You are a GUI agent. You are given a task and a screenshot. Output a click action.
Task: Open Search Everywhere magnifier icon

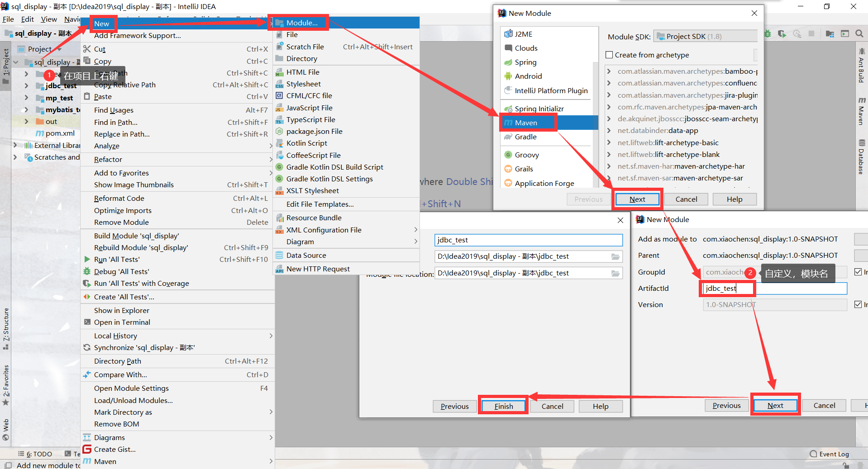859,33
